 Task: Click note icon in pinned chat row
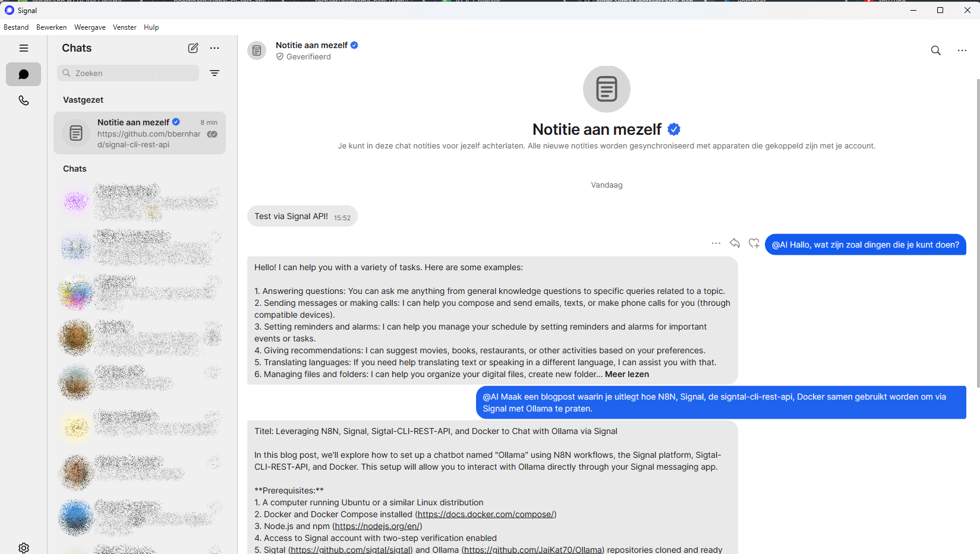tap(76, 133)
